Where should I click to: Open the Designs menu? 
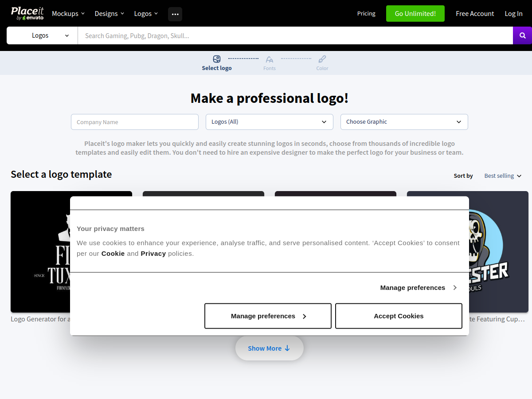click(106, 13)
